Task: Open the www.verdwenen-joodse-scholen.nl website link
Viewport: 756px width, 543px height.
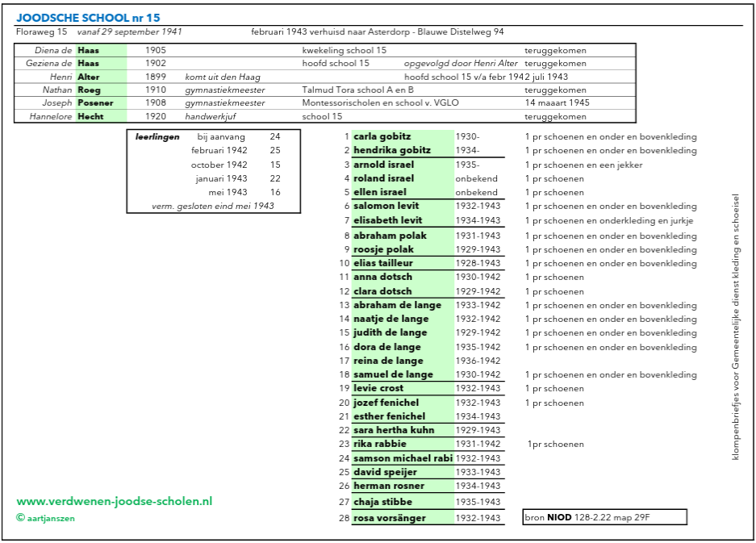Action: click(114, 501)
